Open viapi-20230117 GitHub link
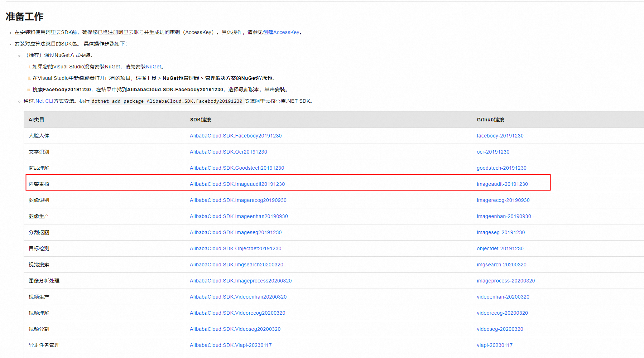Viewport: 644px width, 358px height. click(495, 345)
